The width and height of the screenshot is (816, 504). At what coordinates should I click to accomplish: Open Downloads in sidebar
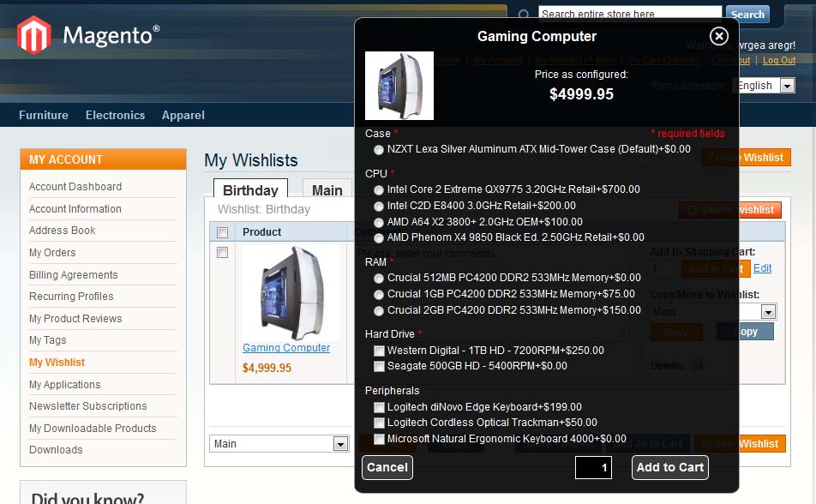56,449
